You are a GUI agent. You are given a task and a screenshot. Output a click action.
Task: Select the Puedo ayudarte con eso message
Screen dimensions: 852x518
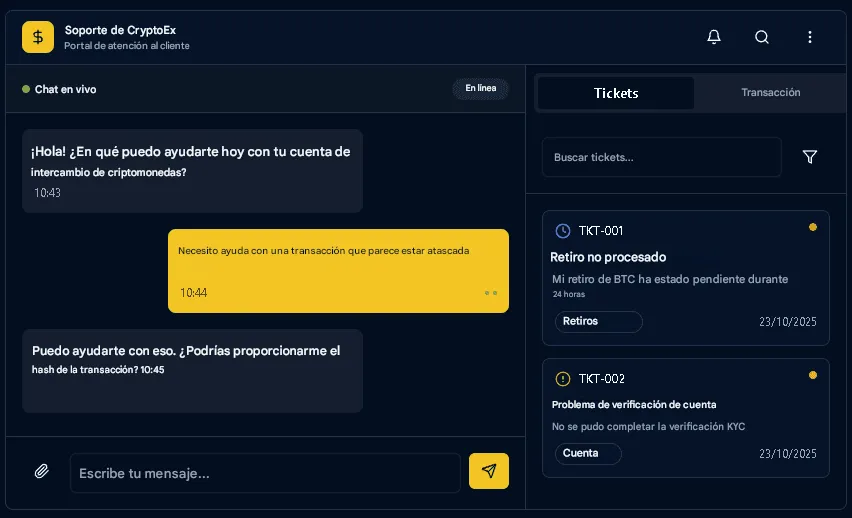pyautogui.click(x=192, y=371)
